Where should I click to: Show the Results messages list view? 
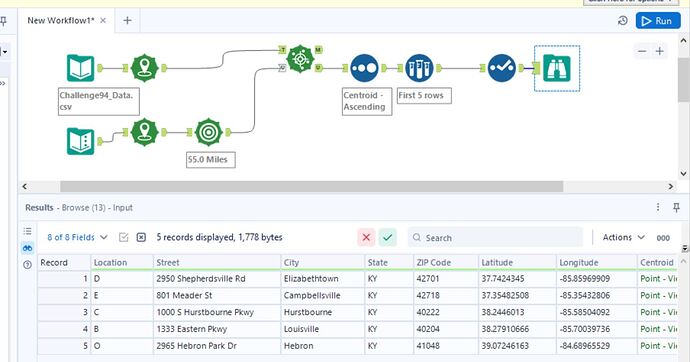(27, 231)
